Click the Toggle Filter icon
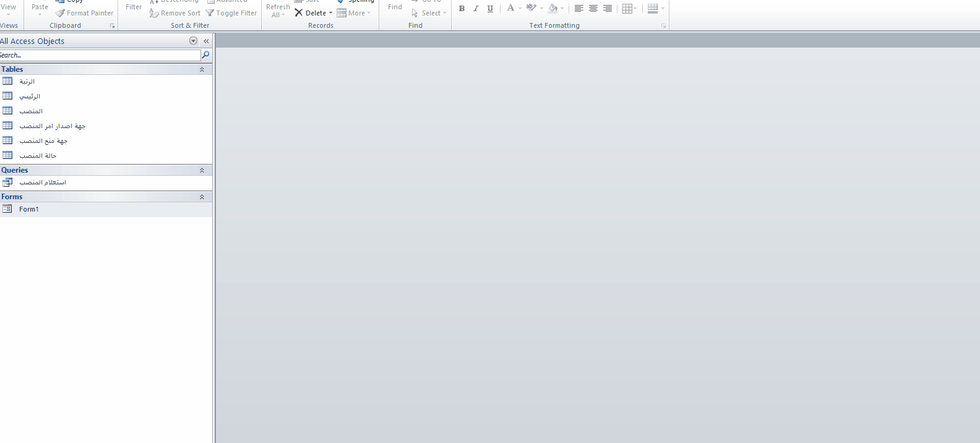The width and height of the screenshot is (980, 443). [210, 13]
